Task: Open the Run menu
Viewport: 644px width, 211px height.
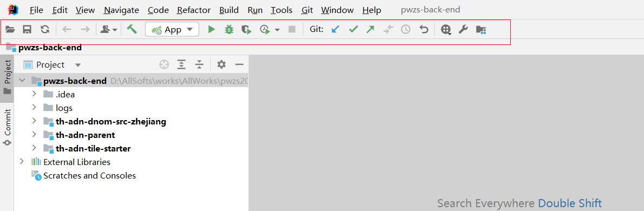Action: tap(255, 10)
